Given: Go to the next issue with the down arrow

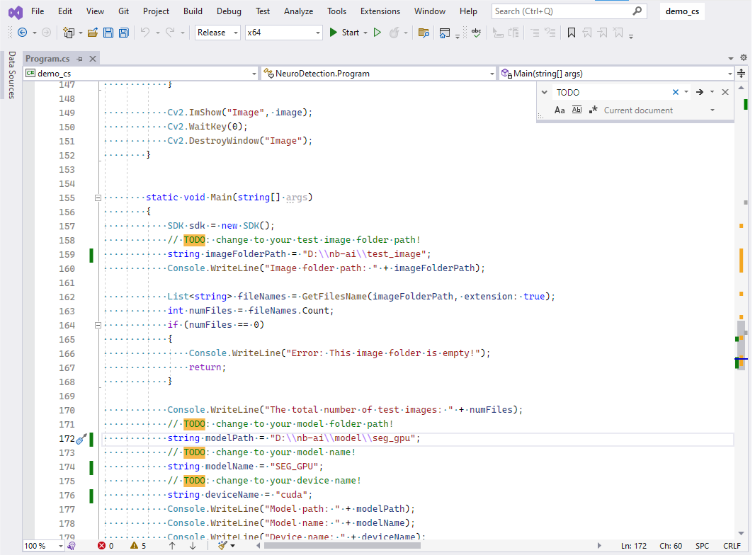Looking at the screenshot, I should coord(193,546).
